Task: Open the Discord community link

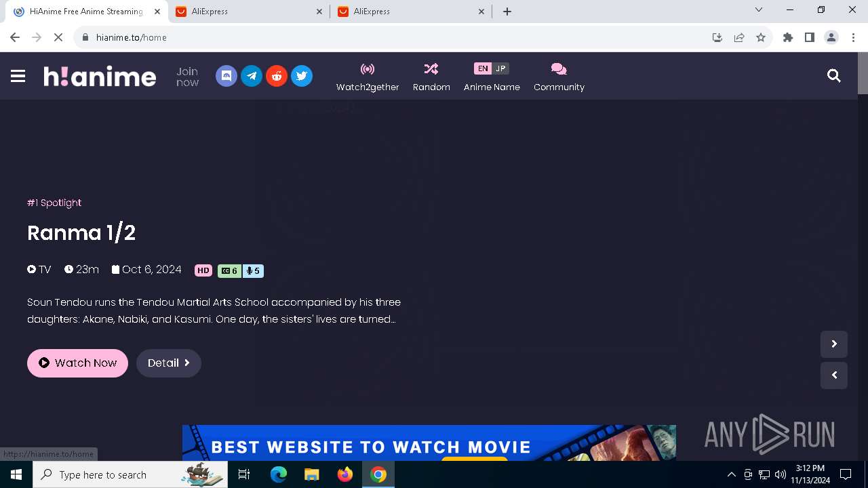Action: (x=226, y=76)
